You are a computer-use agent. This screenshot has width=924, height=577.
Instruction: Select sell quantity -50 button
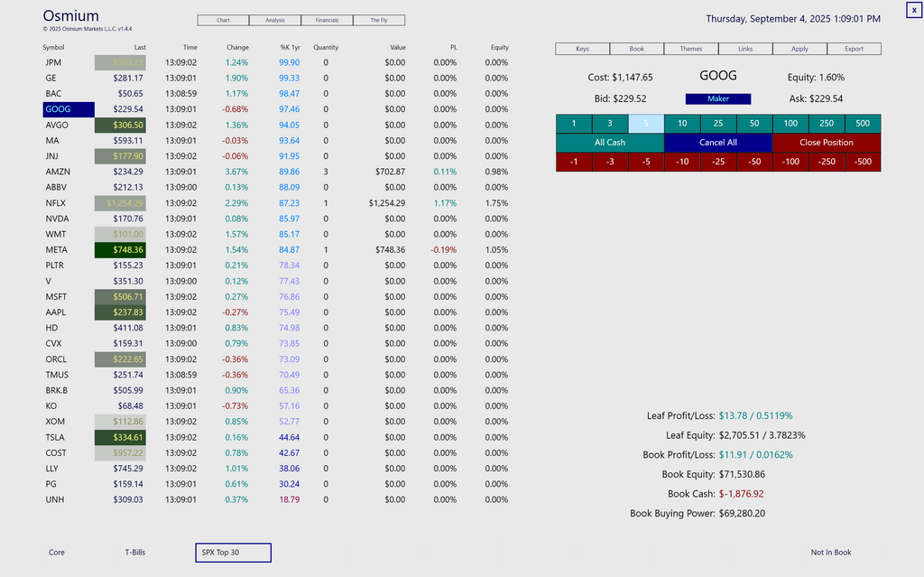754,162
